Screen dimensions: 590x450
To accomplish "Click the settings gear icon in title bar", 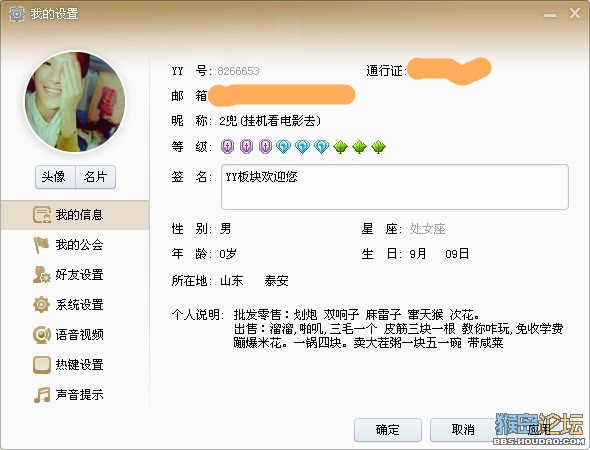I will (16, 14).
